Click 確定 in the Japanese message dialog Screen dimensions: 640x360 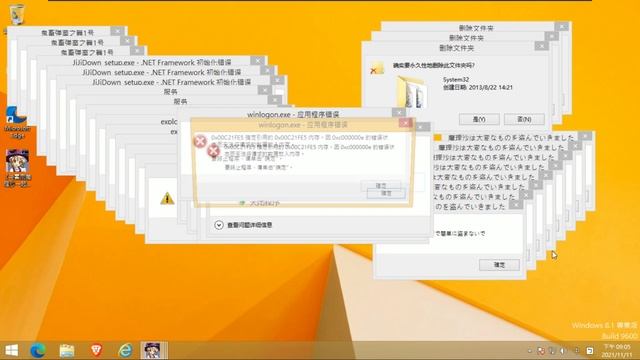click(499, 265)
